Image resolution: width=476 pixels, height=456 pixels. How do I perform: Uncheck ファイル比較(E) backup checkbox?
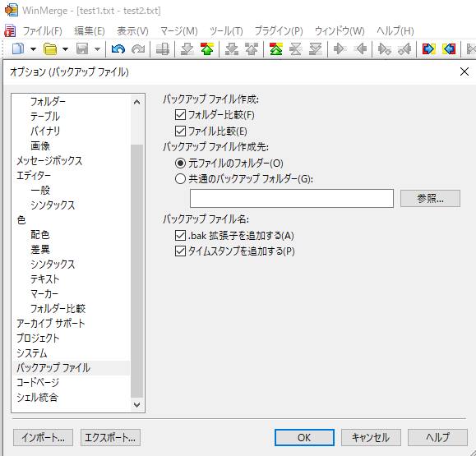coord(180,131)
